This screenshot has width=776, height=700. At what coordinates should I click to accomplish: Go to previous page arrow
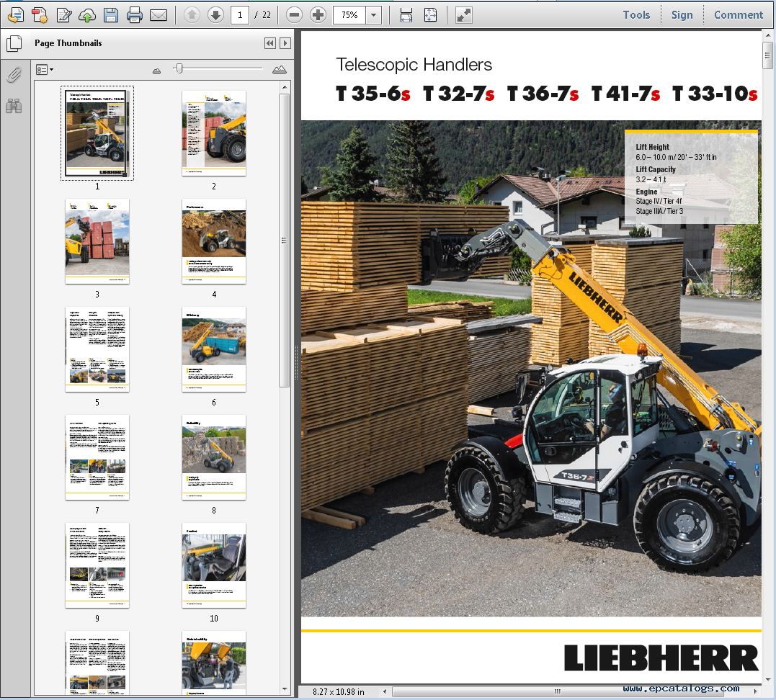[192, 15]
